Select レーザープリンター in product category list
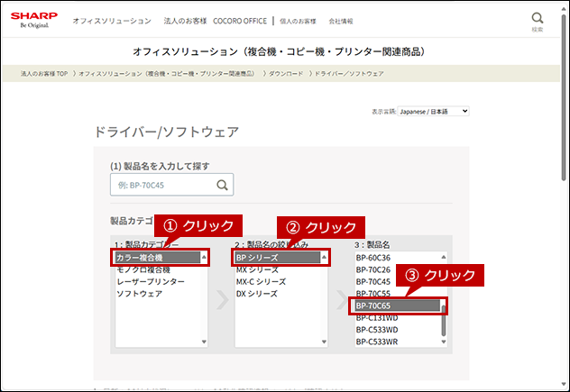This screenshot has width=570, height=392. point(158,282)
